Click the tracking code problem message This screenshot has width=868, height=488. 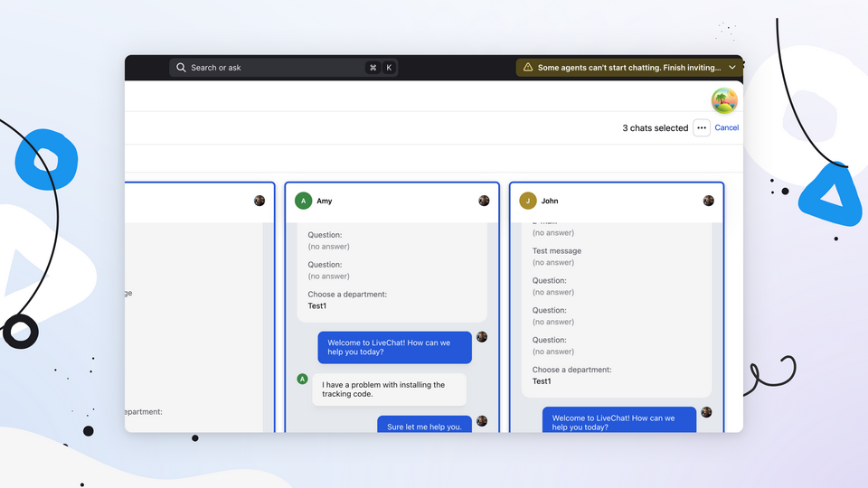tap(389, 389)
